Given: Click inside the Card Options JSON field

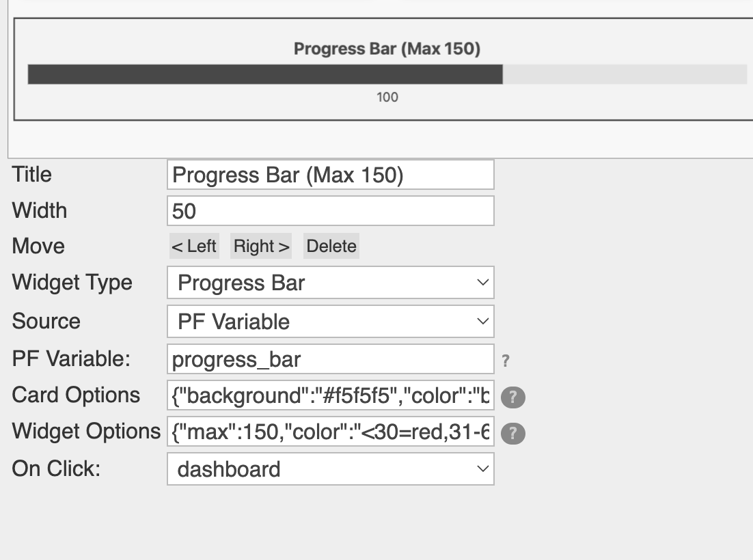Looking at the screenshot, I should coord(330,395).
